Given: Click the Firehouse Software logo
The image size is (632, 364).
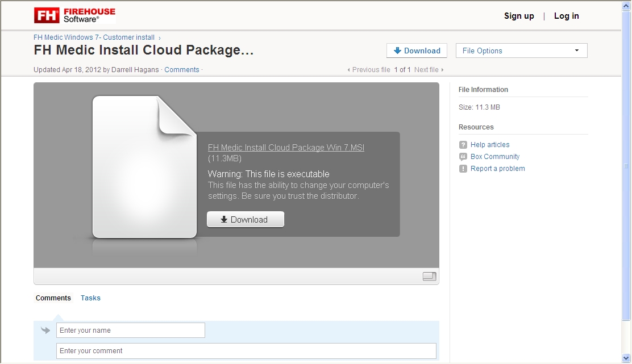Looking at the screenshot, I should (74, 15).
